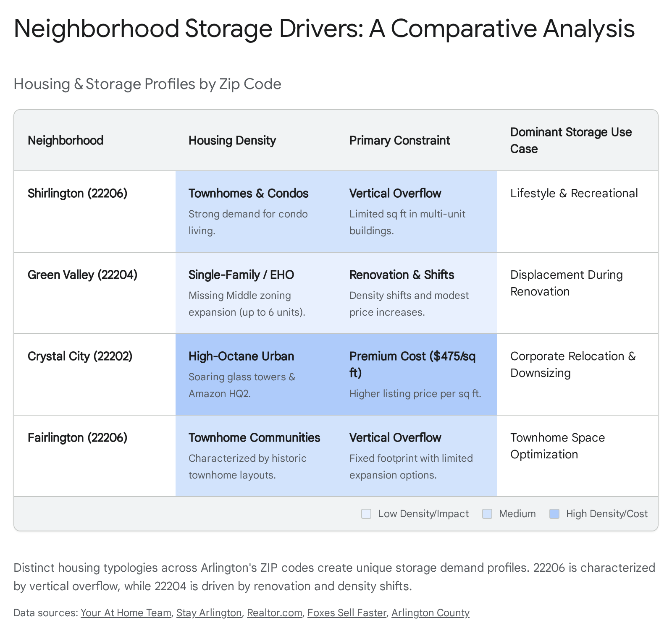Open the Stay Arlington source link

(x=209, y=613)
